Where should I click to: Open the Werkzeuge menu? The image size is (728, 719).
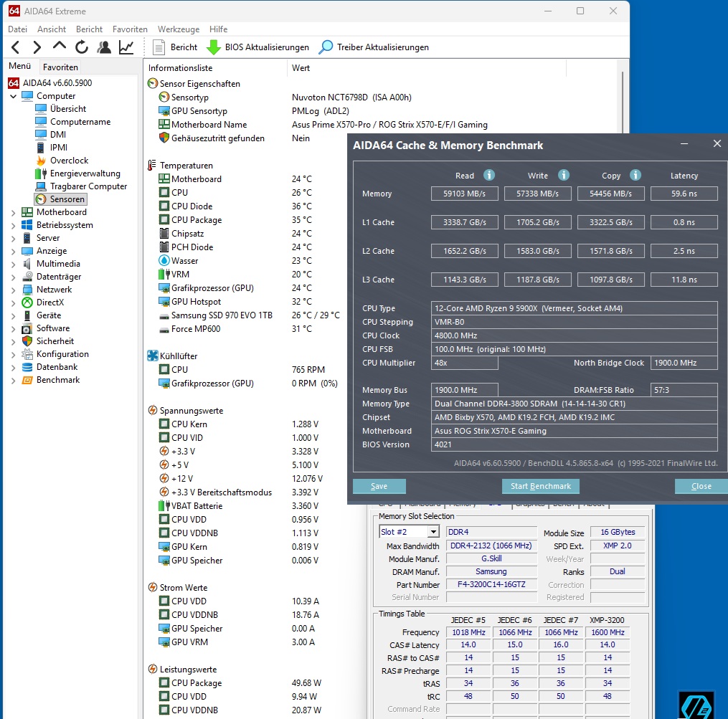[179, 29]
